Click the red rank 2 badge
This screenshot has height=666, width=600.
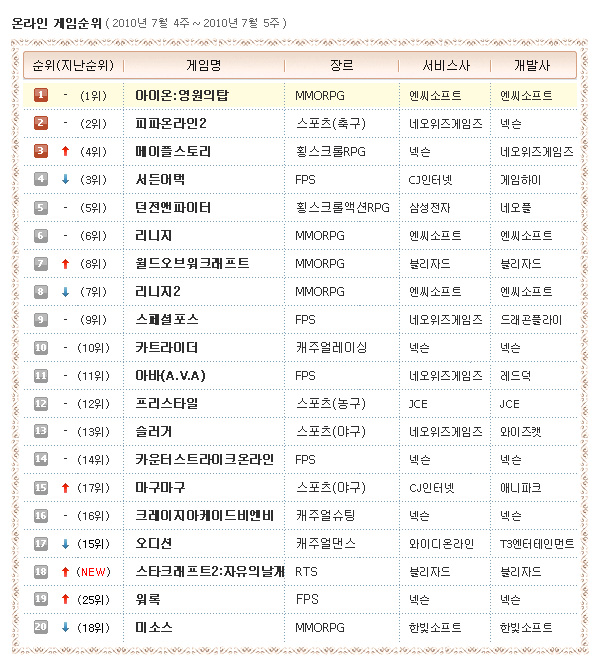[41, 123]
